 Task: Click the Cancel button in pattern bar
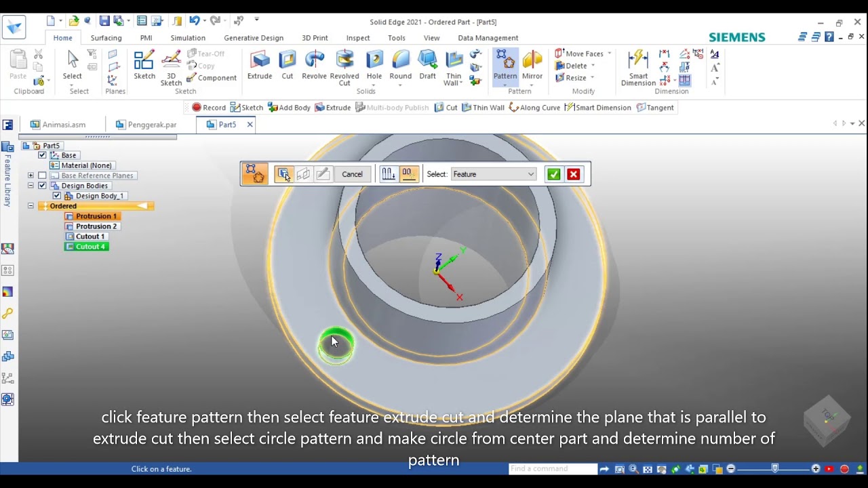click(352, 174)
